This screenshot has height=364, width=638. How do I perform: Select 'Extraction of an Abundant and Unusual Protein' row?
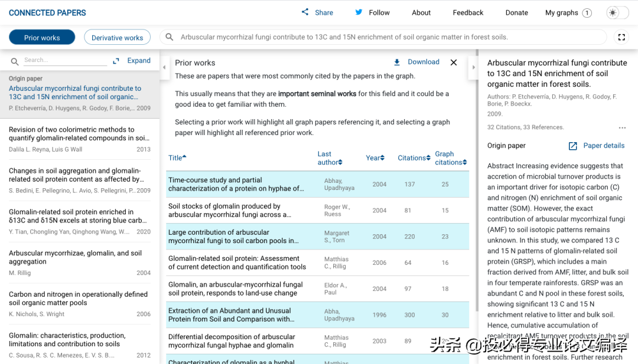[317, 315]
